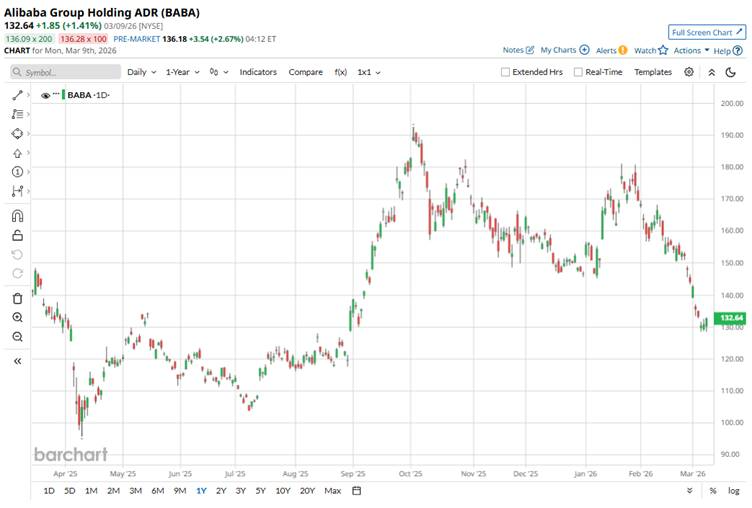Click the Full Screen Chart button
752x508 pixels.
coord(707,32)
